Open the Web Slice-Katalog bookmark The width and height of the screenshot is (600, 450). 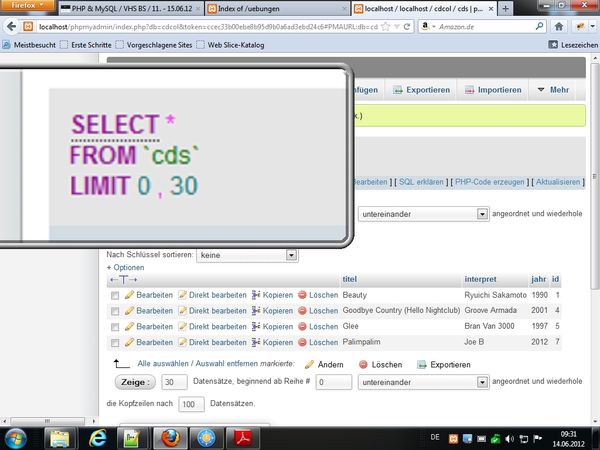pos(230,45)
